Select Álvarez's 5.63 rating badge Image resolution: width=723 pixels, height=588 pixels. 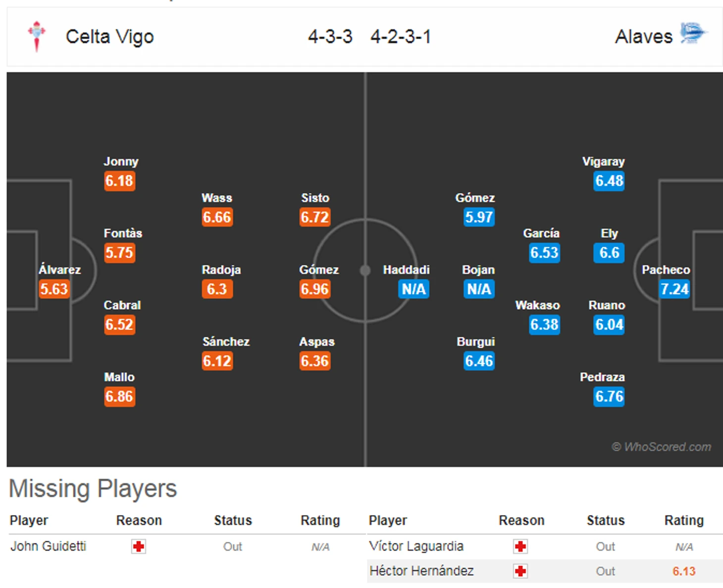click(x=54, y=289)
